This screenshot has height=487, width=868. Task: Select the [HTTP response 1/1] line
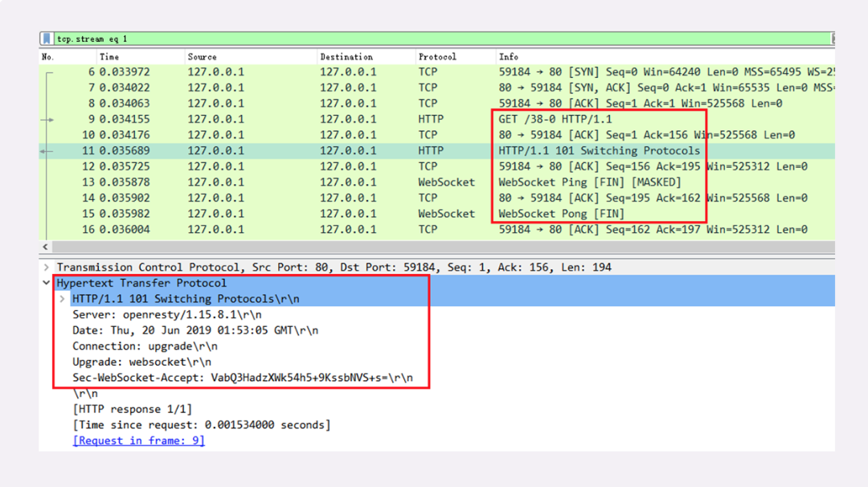pos(132,409)
